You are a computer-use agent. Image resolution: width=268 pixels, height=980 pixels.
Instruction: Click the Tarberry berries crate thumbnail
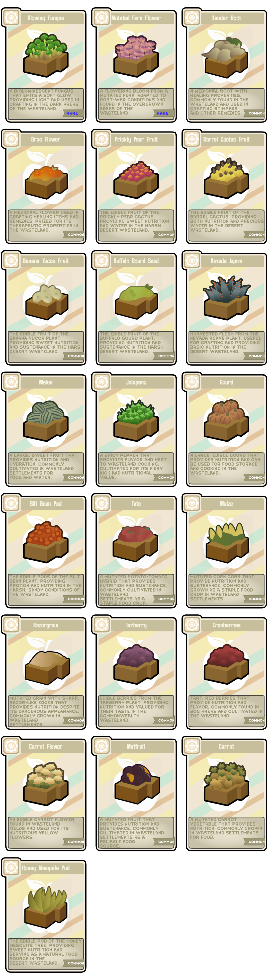[x=136, y=663]
